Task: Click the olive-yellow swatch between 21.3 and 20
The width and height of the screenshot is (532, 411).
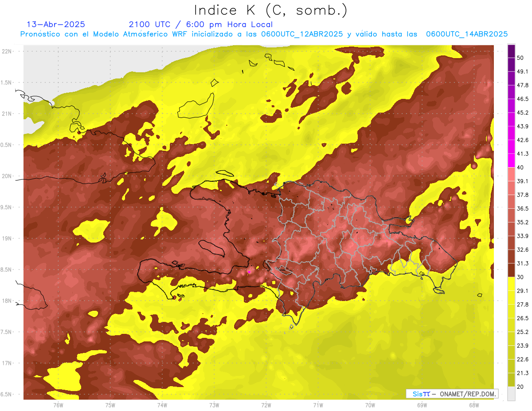Action: [x=511, y=380]
